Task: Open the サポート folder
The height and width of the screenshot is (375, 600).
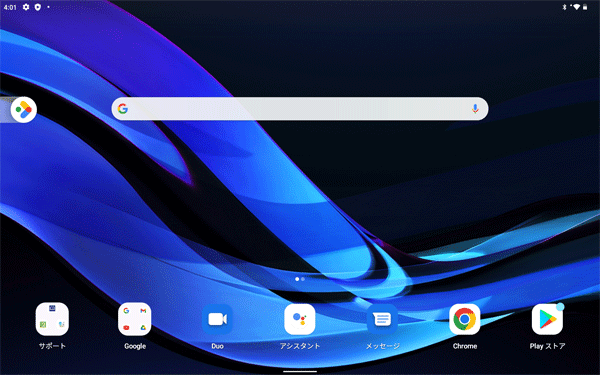Action: [52, 319]
